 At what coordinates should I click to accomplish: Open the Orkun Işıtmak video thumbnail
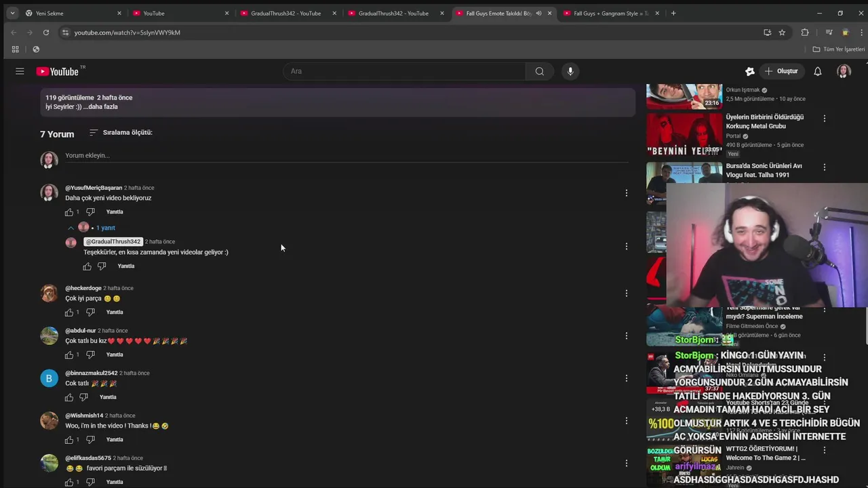[684, 96]
